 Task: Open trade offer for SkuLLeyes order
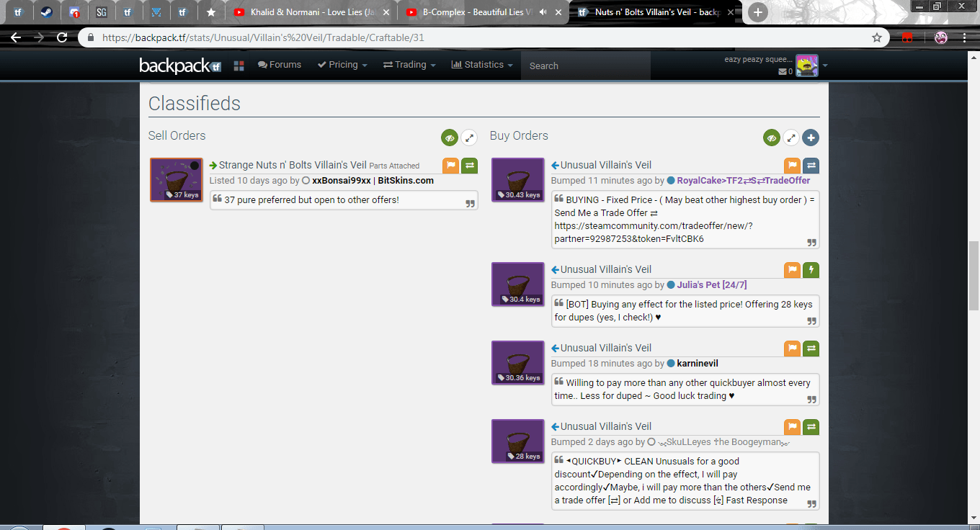point(811,427)
